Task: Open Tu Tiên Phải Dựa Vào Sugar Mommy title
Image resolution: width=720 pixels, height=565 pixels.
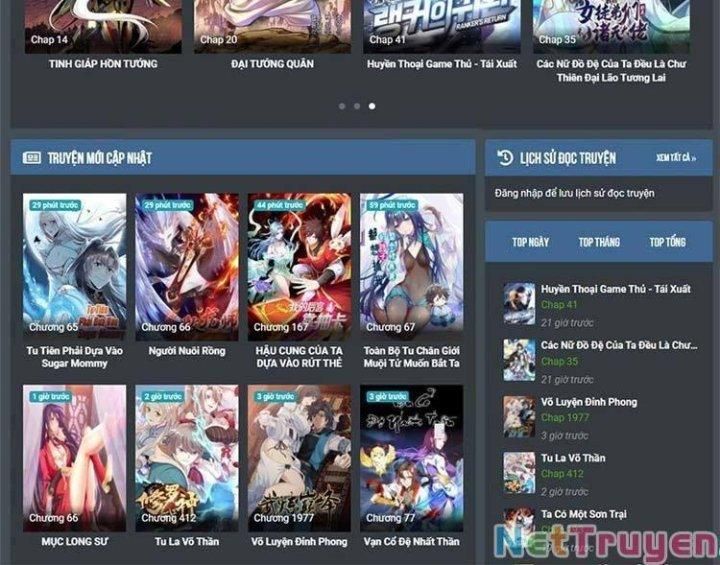Action: 75,357
